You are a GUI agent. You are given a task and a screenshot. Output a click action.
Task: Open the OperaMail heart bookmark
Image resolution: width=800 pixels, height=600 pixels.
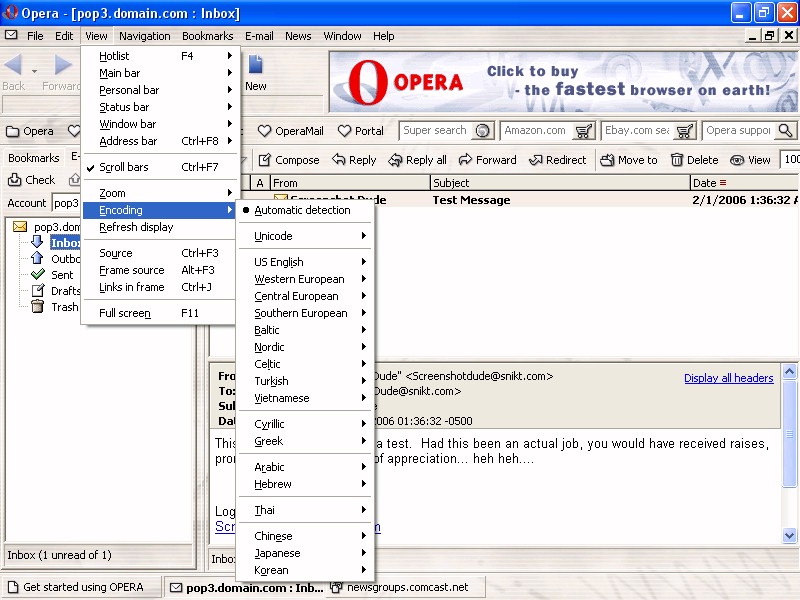click(x=290, y=131)
